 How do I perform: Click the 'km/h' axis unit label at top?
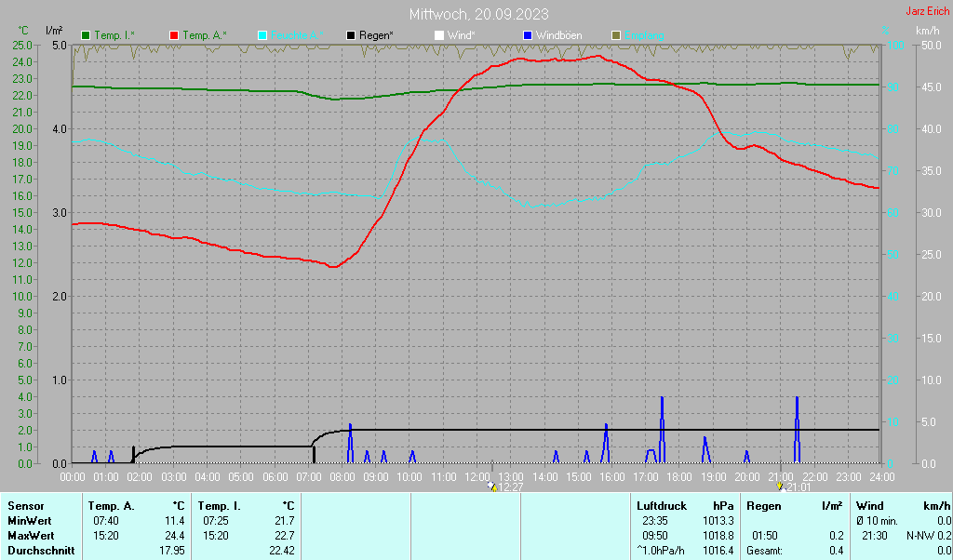(928, 31)
